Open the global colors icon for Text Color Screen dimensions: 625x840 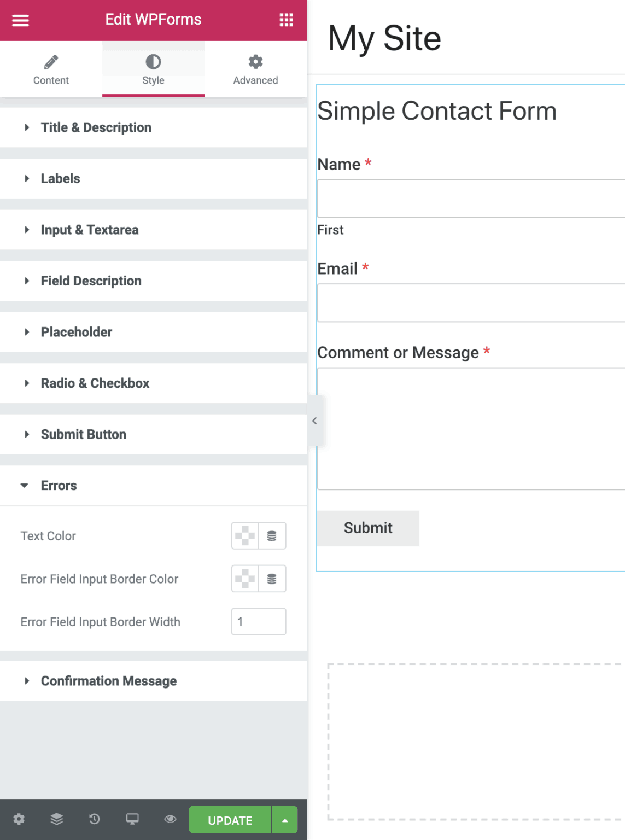pos(272,536)
